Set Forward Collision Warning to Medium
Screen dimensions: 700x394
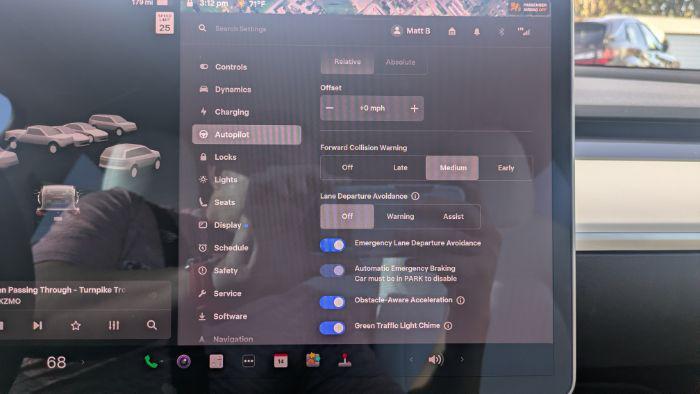click(453, 168)
